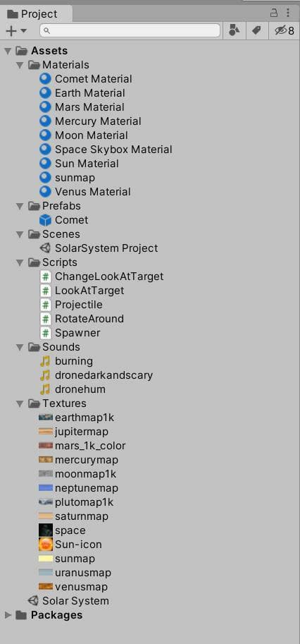
Task: Select the burning audio clip icon
Action: point(45,361)
